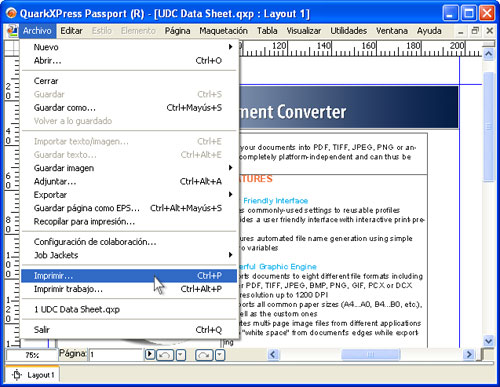Open the Visualizar menu
500x387 pixels.
(304, 31)
